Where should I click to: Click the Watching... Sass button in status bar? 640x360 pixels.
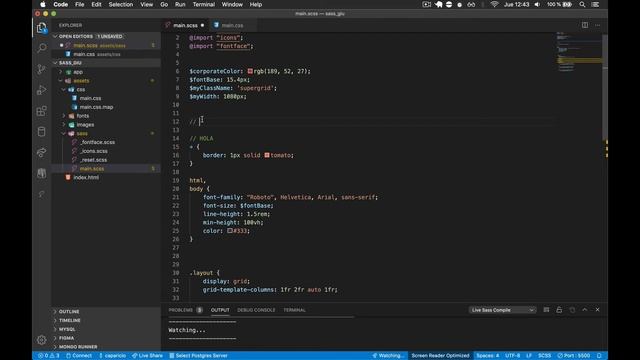pyautogui.click(x=388, y=356)
